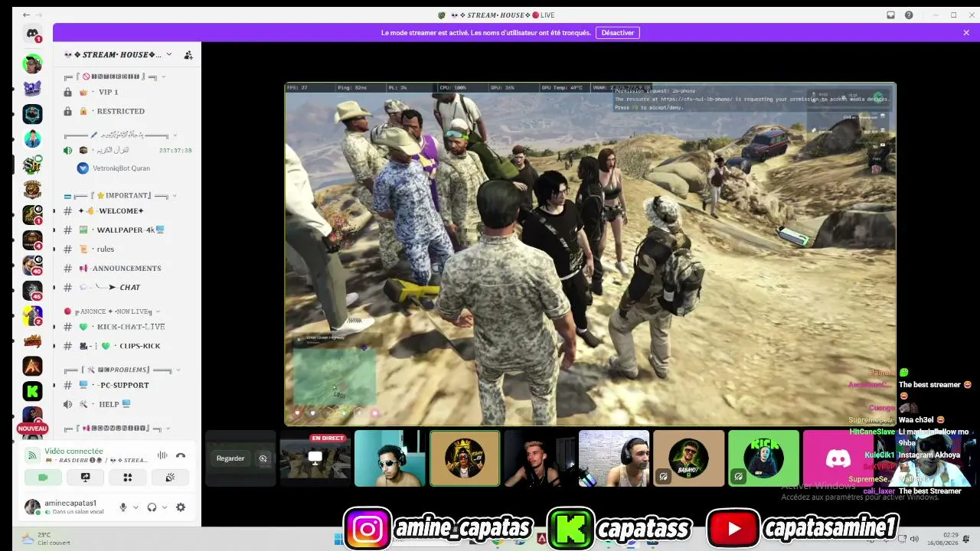Image resolution: width=980 pixels, height=551 pixels.
Task: Open Windows Start menu
Action: [339, 540]
